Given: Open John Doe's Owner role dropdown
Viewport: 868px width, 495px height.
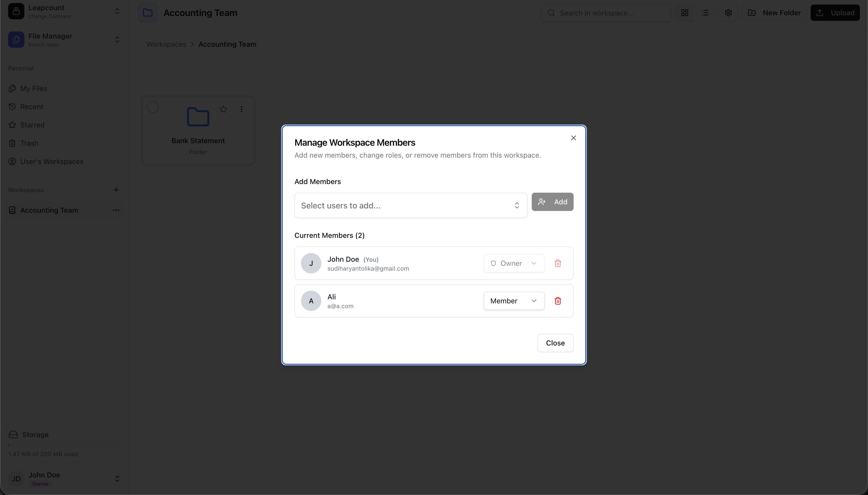Looking at the screenshot, I should 513,263.
